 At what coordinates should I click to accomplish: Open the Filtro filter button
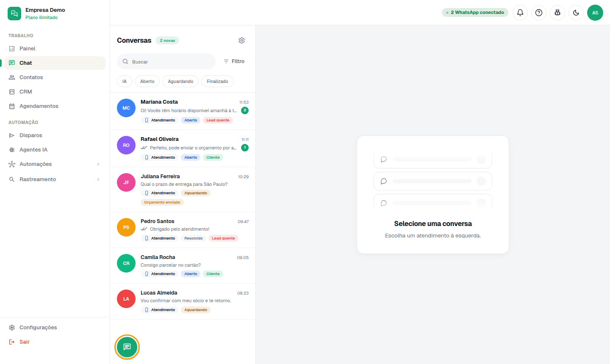click(x=234, y=61)
